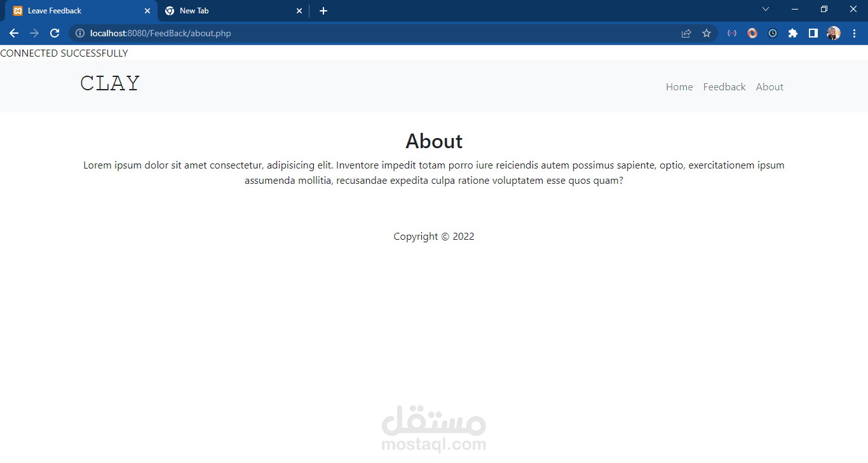Open the Extensions puzzle-piece menu
The height and width of the screenshot is (463, 868).
point(793,33)
